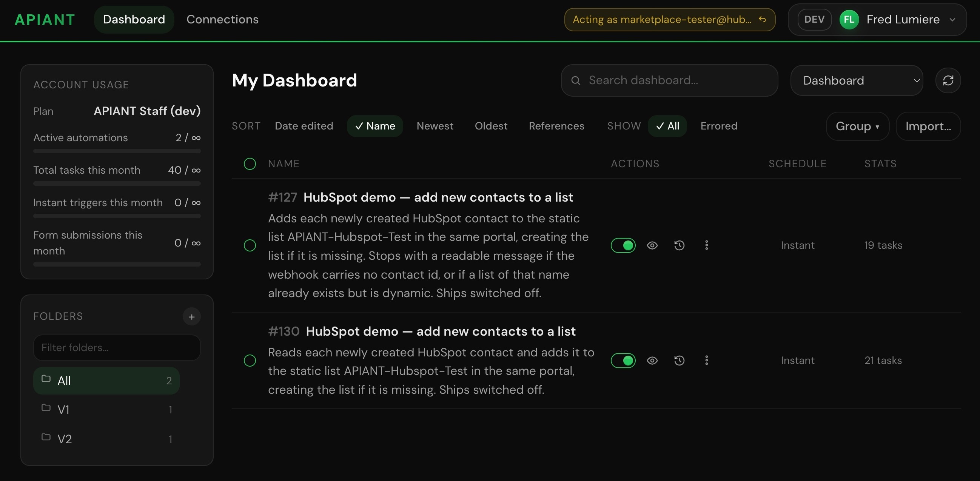Open the more options menu for #127
Screen dimensions: 980x481
pos(706,245)
